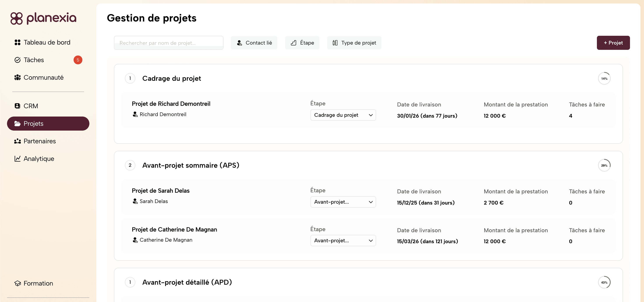Select the Étape flag icon in filter bar

click(294, 43)
